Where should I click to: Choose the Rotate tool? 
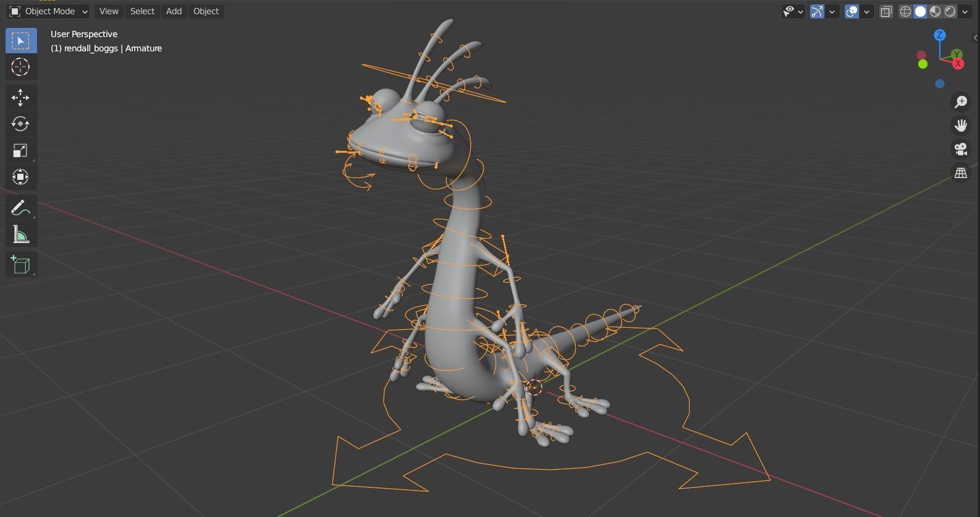point(20,124)
